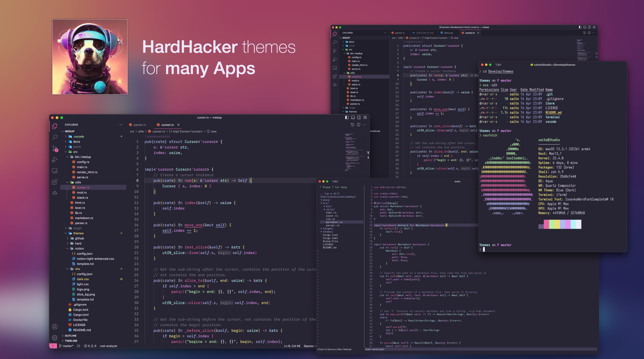This screenshot has width=644, height=359.
Task: Open Remote Explorer in front VS Code activity bar
Action: click(55, 171)
